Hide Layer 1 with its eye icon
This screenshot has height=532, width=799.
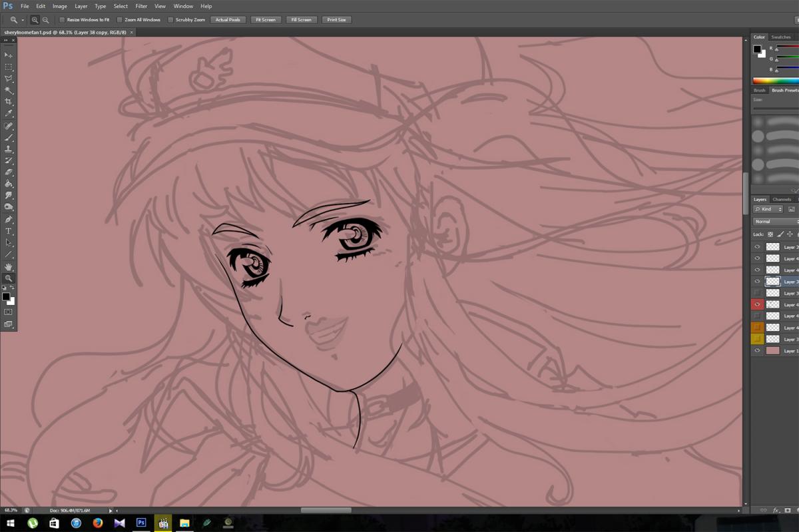coord(757,351)
